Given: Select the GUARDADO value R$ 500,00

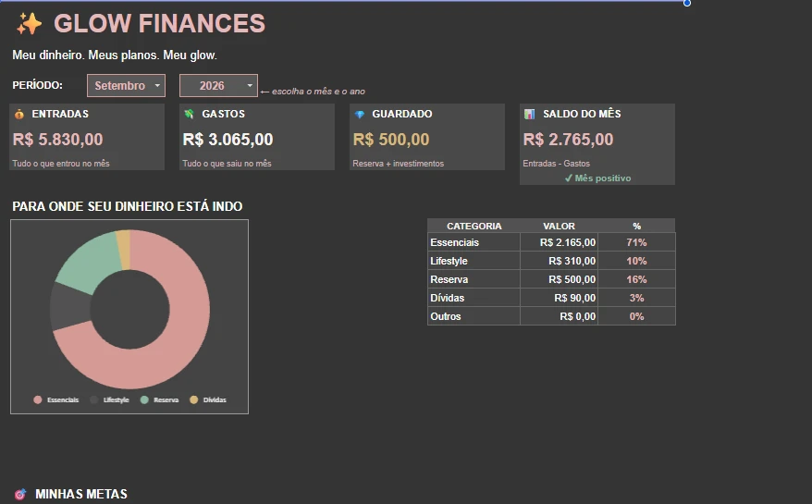Looking at the screenshot, I should tap(391, 140).
